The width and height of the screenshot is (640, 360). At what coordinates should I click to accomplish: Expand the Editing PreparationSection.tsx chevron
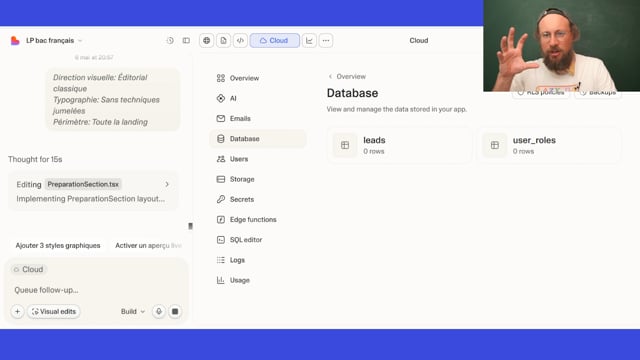pos(167,184)
